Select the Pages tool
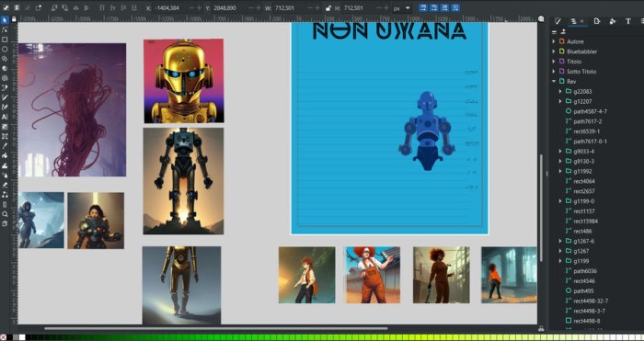644x341 pixels. pos(5,223)
